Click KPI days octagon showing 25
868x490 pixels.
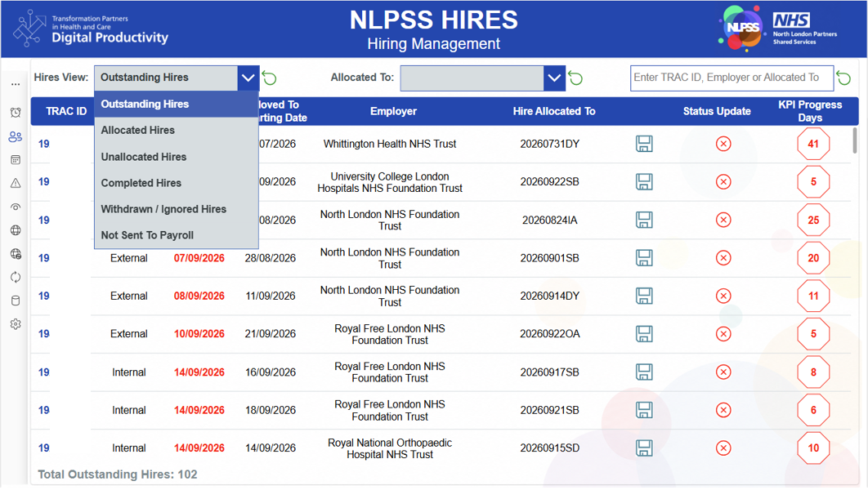pos(813,220)
